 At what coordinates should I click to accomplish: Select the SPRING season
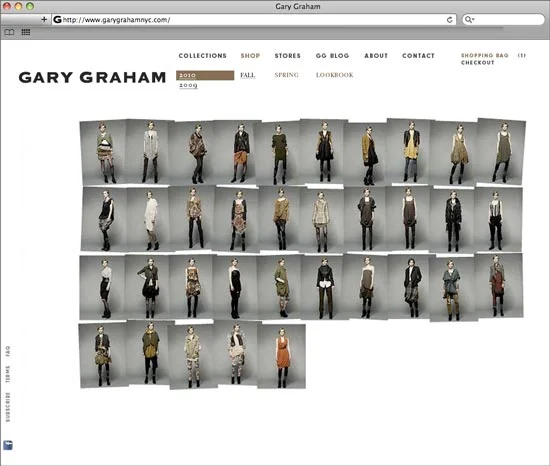[x=287, y=75]
